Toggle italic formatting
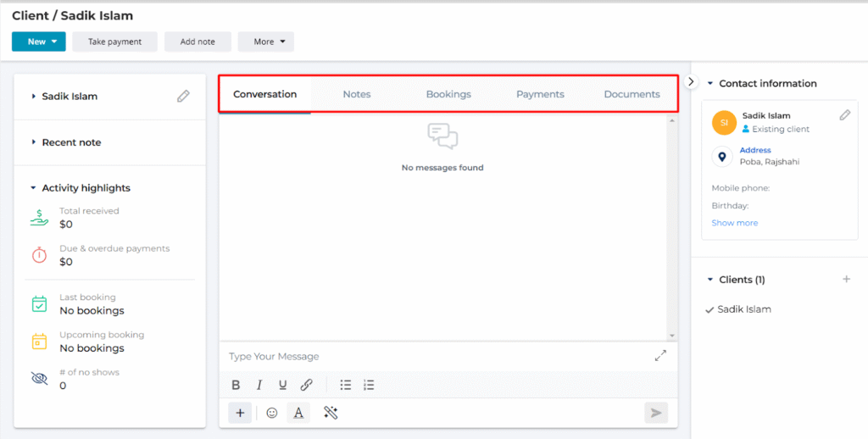Viewport: 868px width, 439px height. (259, 385)
